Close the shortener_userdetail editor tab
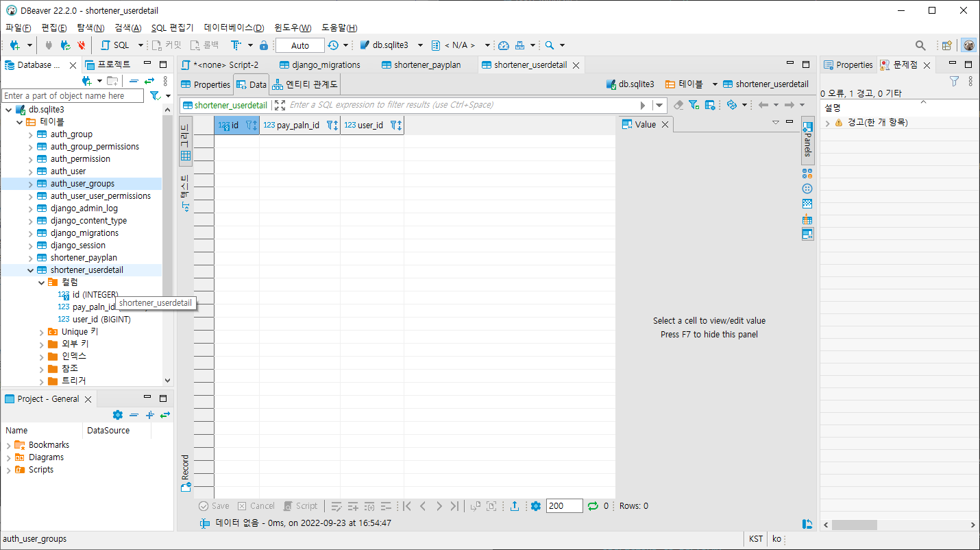 click(x=576, y=66)
